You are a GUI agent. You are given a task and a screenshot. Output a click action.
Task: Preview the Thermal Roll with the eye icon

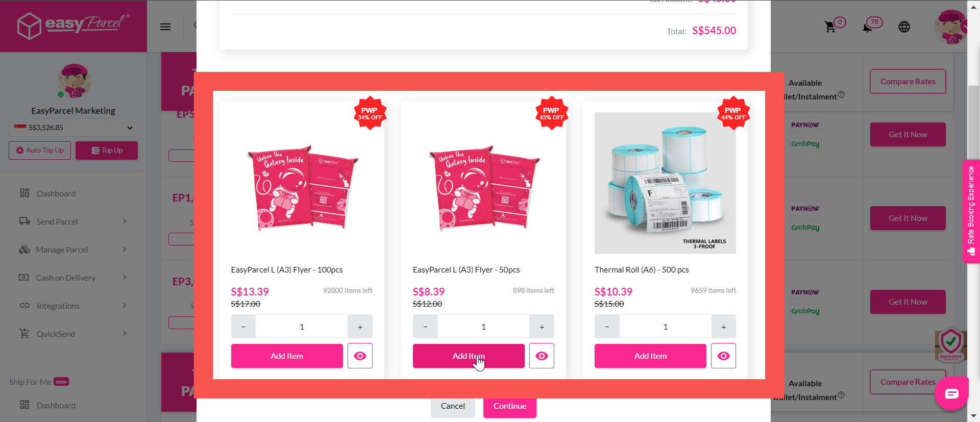(x=723, y=356)
